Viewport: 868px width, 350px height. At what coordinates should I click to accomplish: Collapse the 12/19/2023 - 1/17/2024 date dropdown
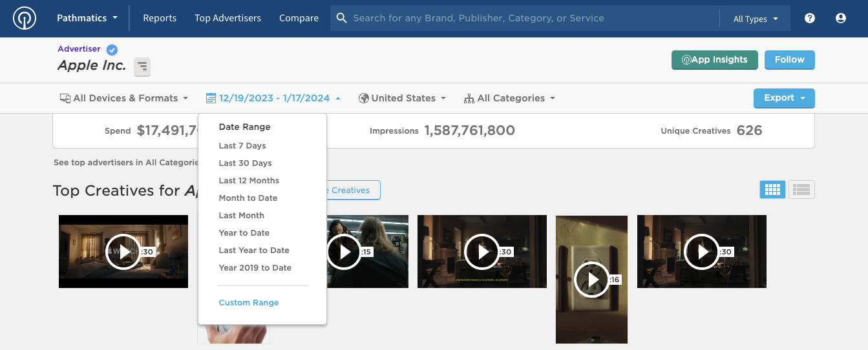[273, 98]
